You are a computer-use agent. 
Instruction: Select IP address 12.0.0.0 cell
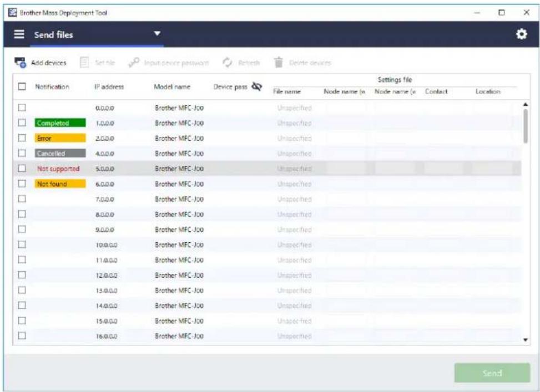coord(107,276)
